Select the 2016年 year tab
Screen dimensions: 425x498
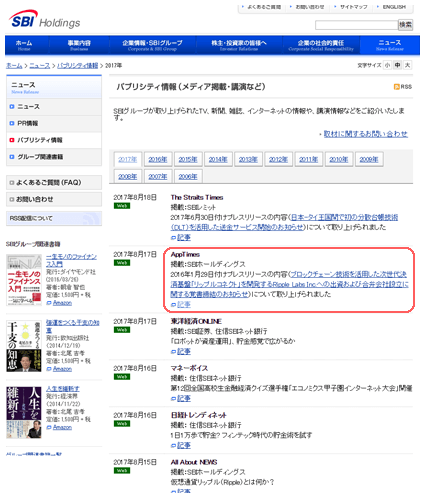(x=158, y=159)
